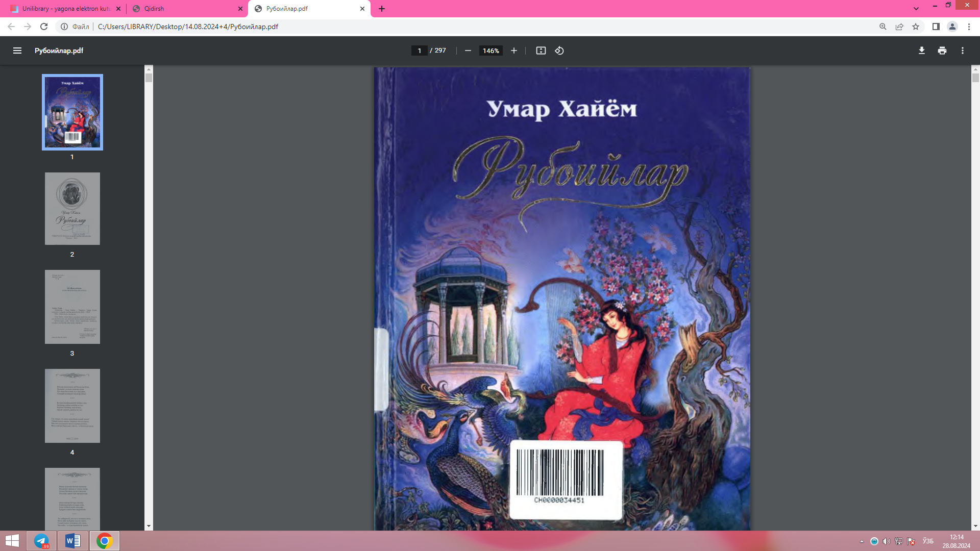This screenshot has width=980, height=551.
Task: Close the Qidirsh tab
Action: click(x=240, y=9)
